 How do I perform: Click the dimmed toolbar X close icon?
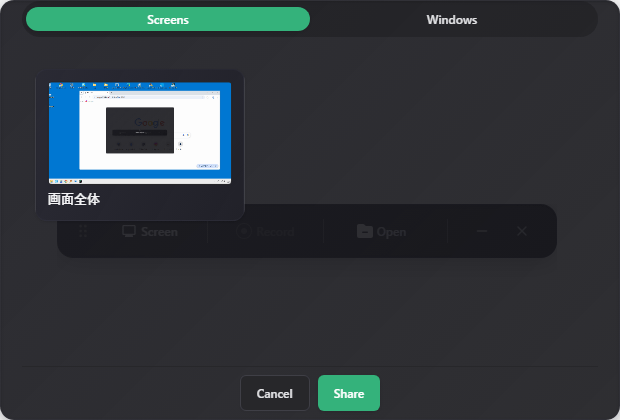point(522,231)
